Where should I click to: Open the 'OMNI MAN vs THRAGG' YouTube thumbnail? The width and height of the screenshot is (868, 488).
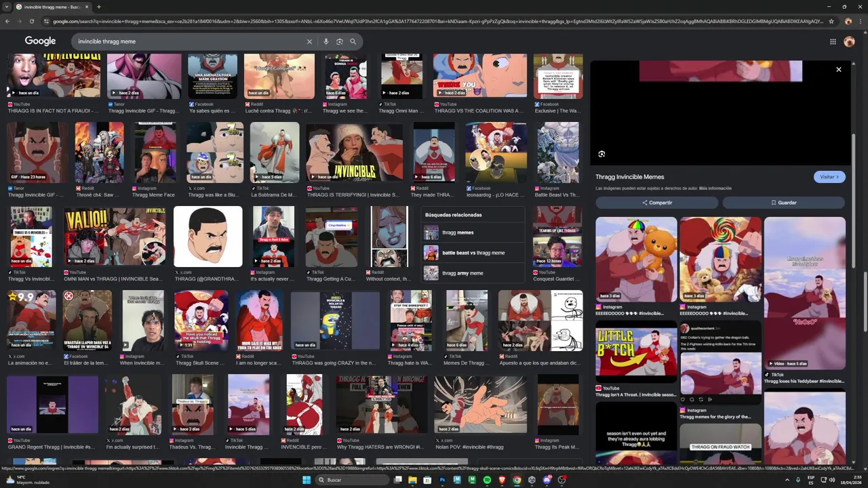coord(115,237)
